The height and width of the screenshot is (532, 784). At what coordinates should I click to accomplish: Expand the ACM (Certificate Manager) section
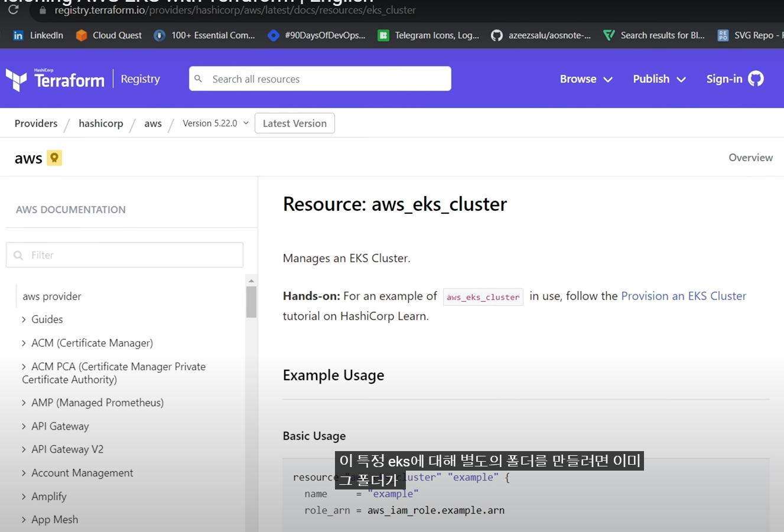(x=87, y=343)
